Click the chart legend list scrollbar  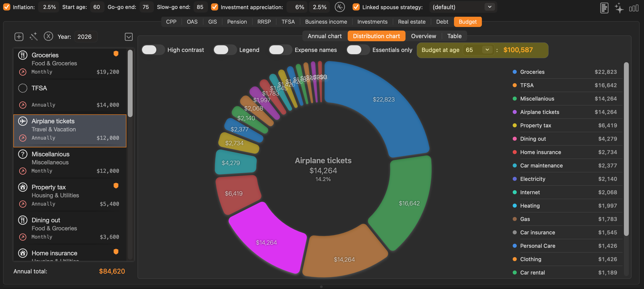coord(626,149)
